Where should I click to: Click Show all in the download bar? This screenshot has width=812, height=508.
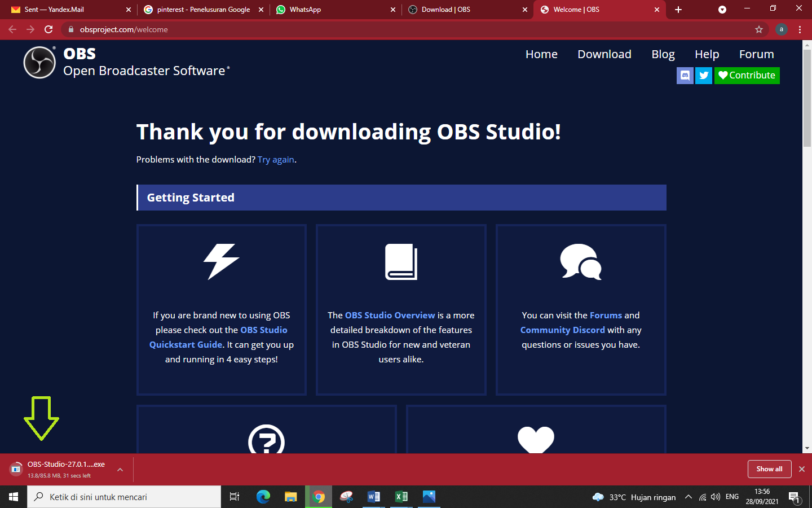point(769,469)
